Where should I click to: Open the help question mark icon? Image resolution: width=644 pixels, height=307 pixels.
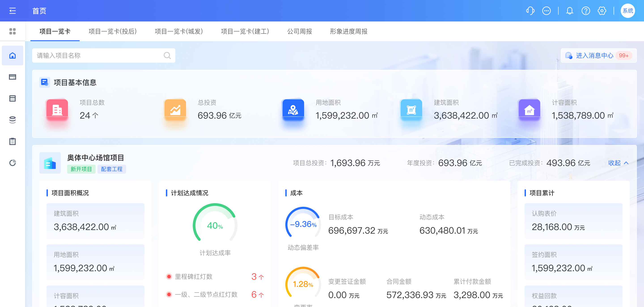tap(585, 11)
